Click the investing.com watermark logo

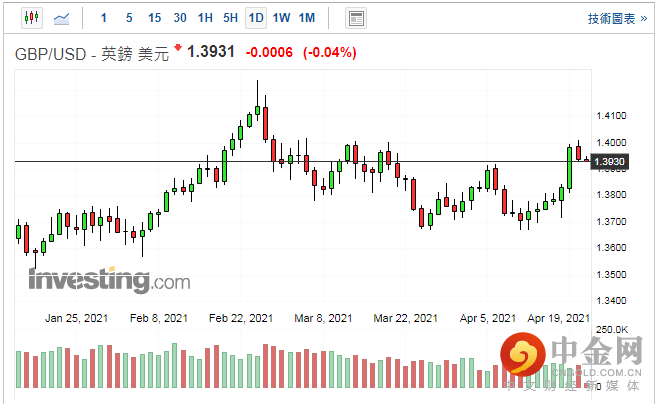coord(109,280)
